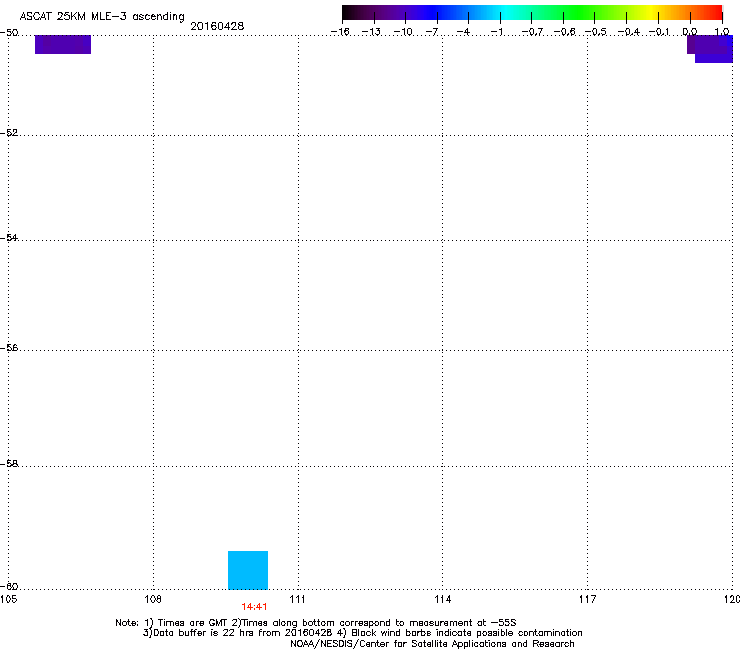
Task: Click the latitude label -54
Action: tap(9, 237)
